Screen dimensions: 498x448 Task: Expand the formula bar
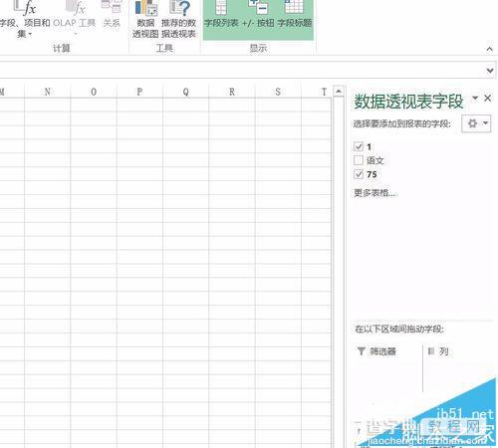pyautogui.click(x=490, y=71)
